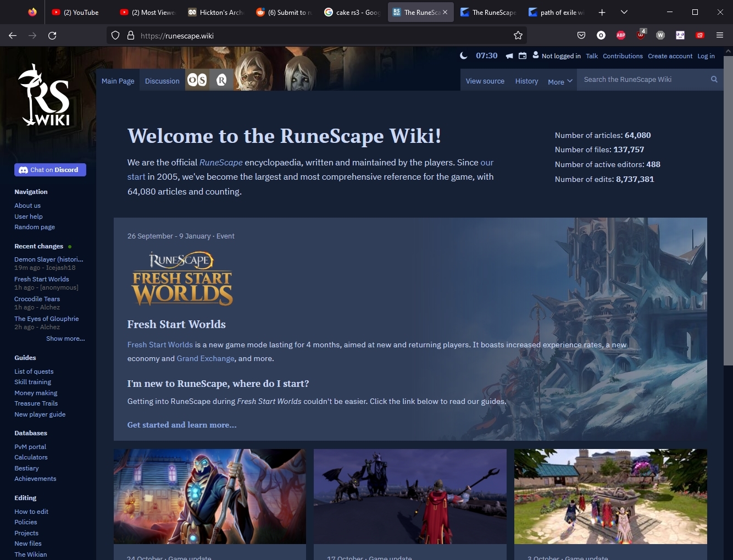Viewport: 733px width, 560px height.
Task: Click the wiki search magnifier icon
Action: click(714, 79)
